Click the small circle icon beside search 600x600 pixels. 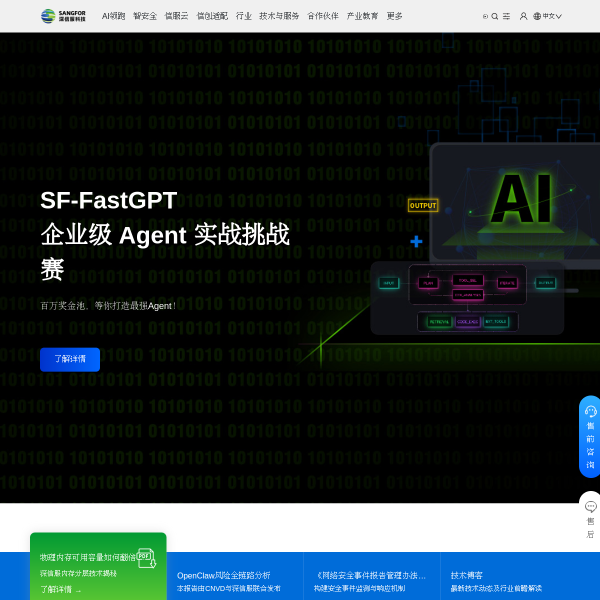tap(485, 16)
